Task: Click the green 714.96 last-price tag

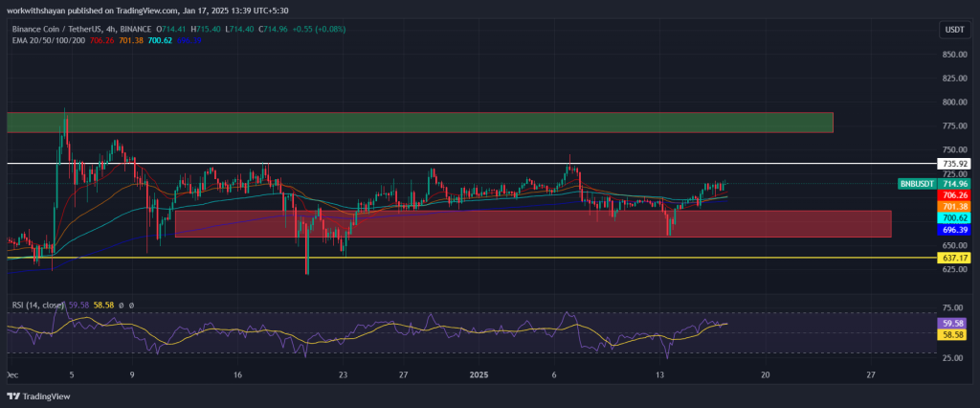Action: pyautogui.click(x=954, y=184)
